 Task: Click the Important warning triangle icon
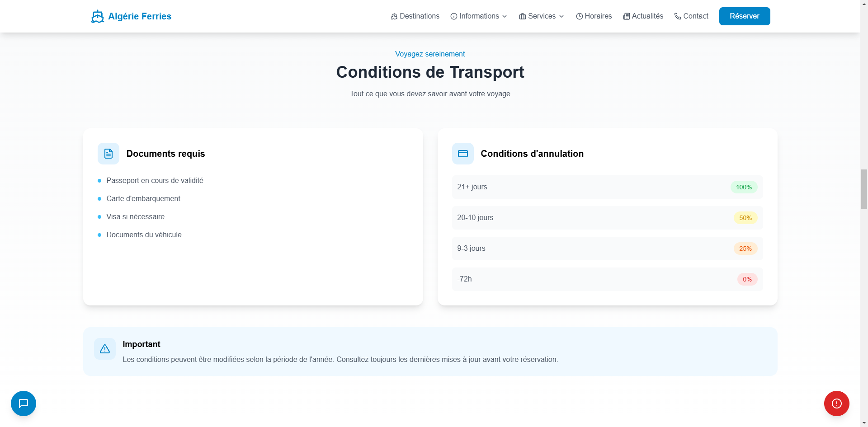click(105, 349)
